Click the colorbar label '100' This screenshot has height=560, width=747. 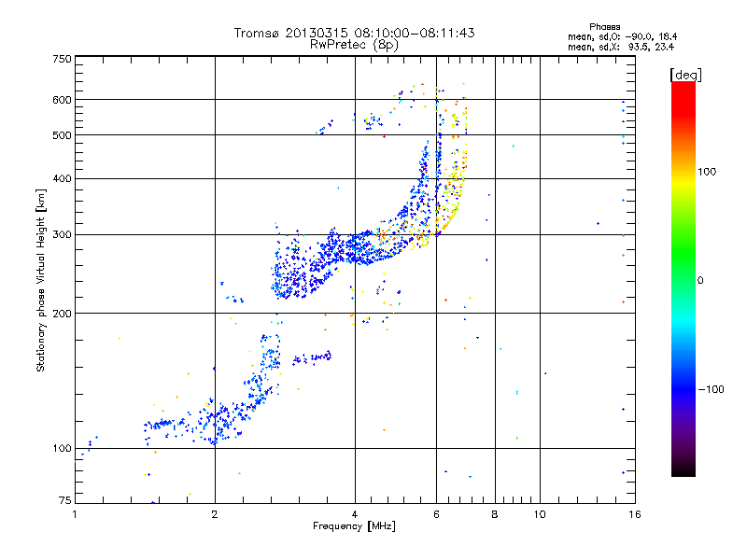point(707,172)
